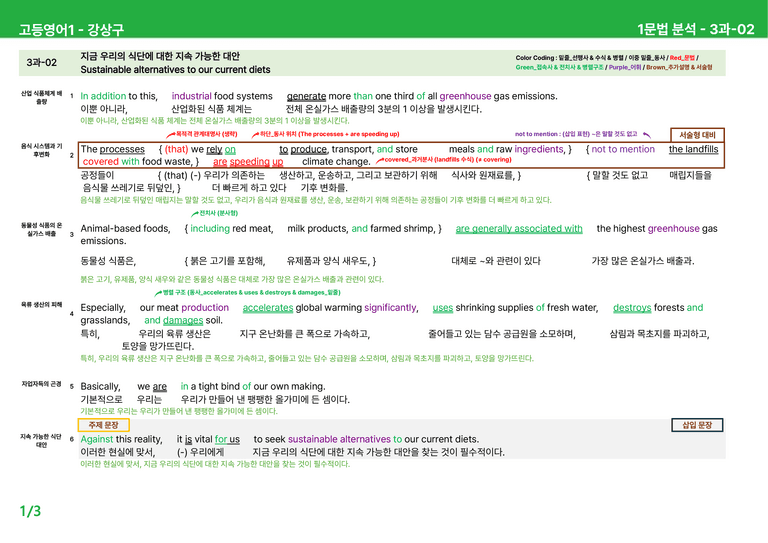Click "tight bind" in sentence 5
768x543 pixels.
point(219,386)
